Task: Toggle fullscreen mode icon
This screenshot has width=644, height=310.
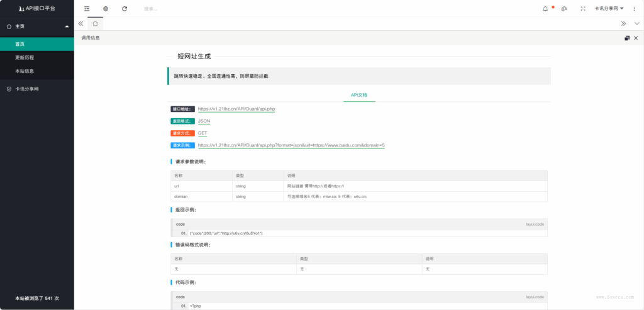Action: coord(583,9)
